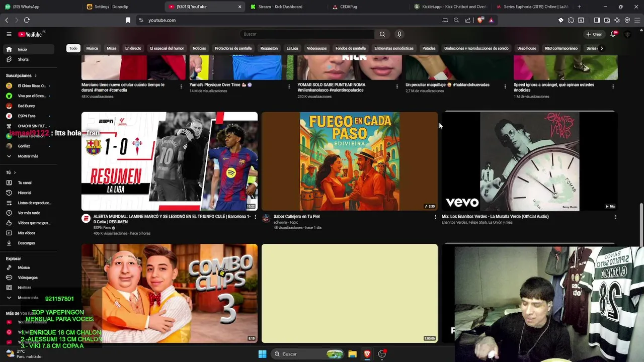Go to Shorts in sidebar
644x362 pixels.
[23, 59]
